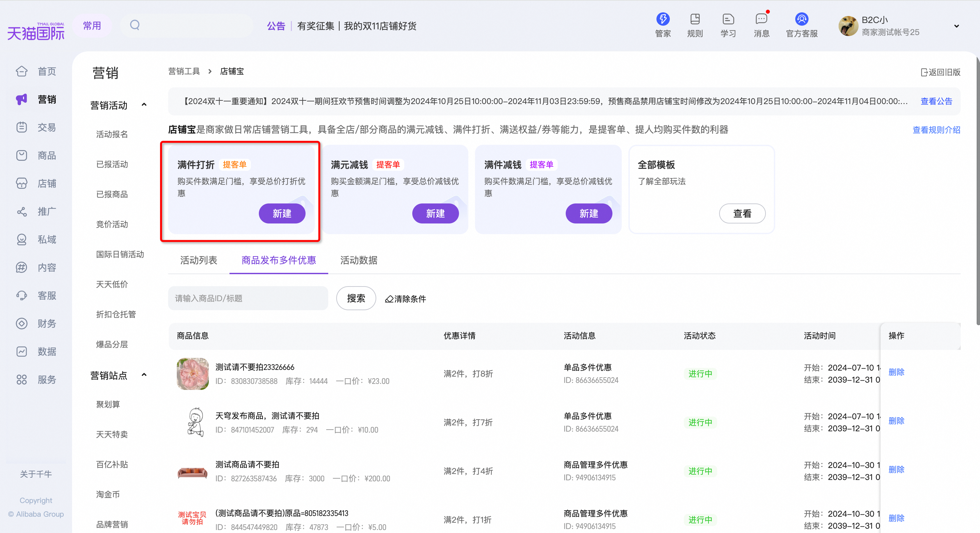
Task: Open 天天低价 menu item
Action: (x=112, y=284)
